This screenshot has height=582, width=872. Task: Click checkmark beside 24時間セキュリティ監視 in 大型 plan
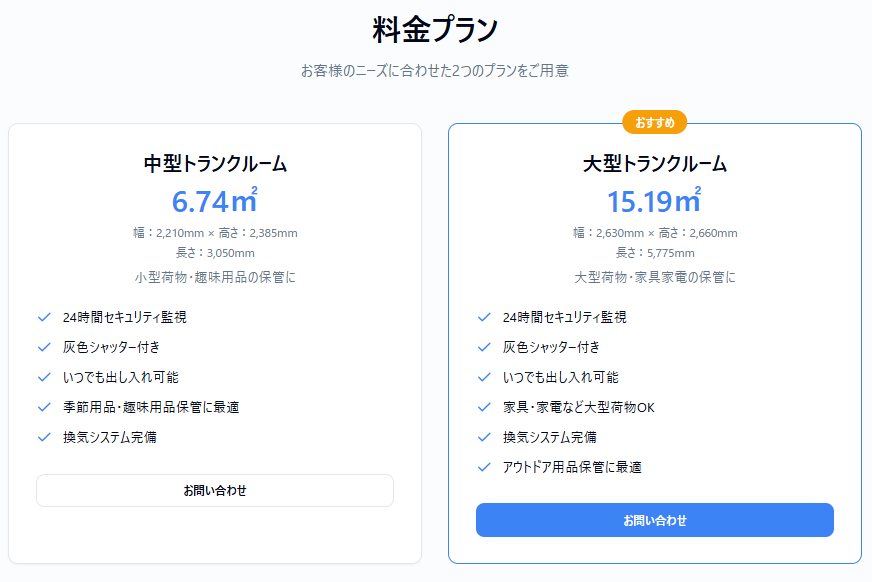tap(484, 317)
